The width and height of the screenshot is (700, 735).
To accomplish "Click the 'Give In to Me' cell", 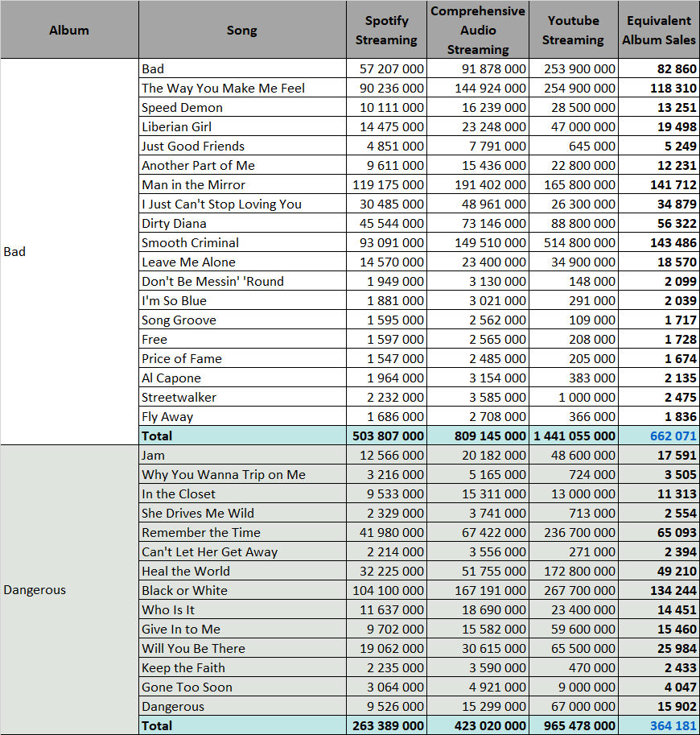I will click(242, 629).
